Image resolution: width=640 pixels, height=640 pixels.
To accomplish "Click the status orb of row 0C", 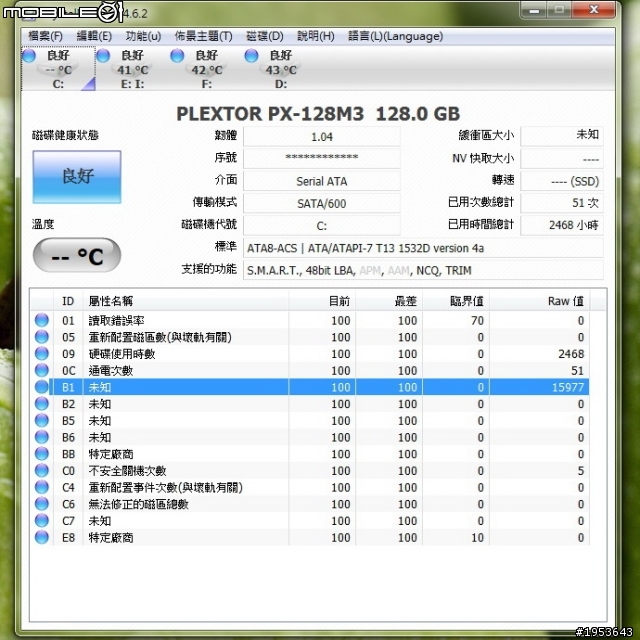I will [42, 370].
